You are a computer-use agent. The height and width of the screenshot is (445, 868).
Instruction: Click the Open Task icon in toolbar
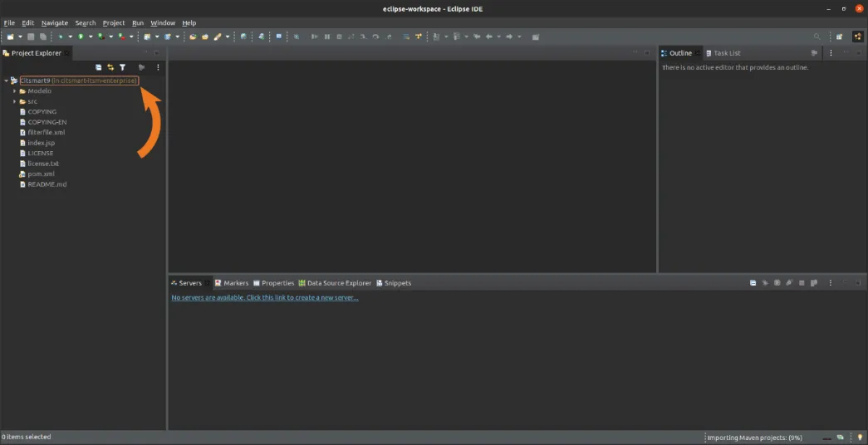coord(205,37)
